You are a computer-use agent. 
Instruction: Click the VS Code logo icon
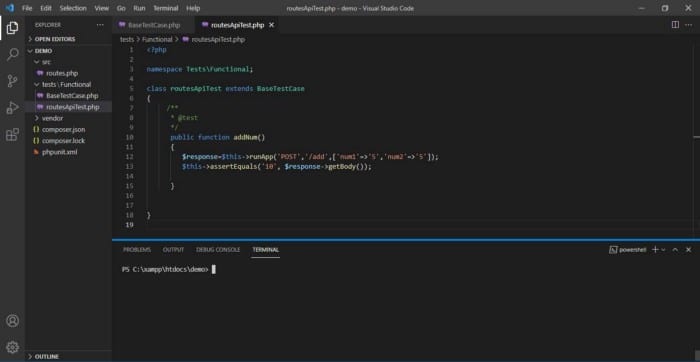[x=9, y=8]
